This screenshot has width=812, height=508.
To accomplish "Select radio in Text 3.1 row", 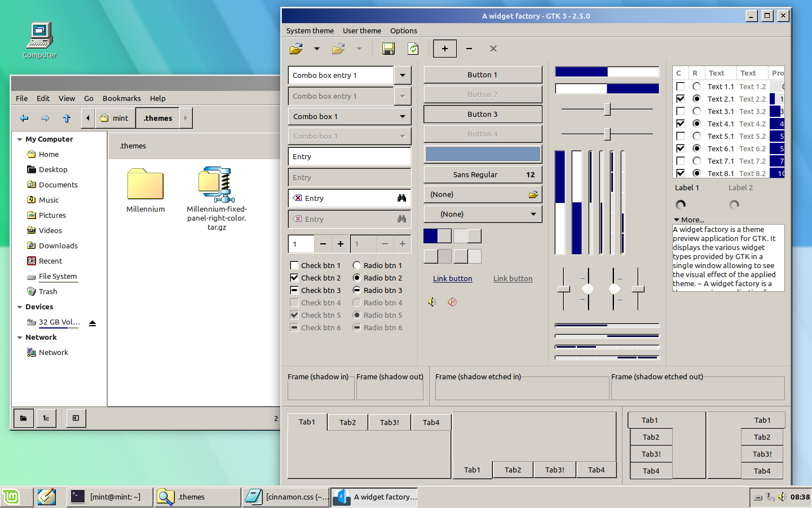I will (697, 111).
